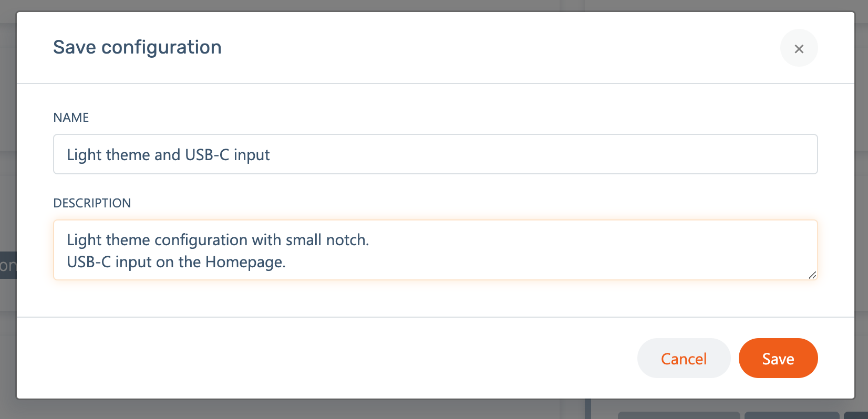Viewport: 868px width, 419px height.
Task: Click the 'Save configuration' dialog title
Action: (137, 47)
